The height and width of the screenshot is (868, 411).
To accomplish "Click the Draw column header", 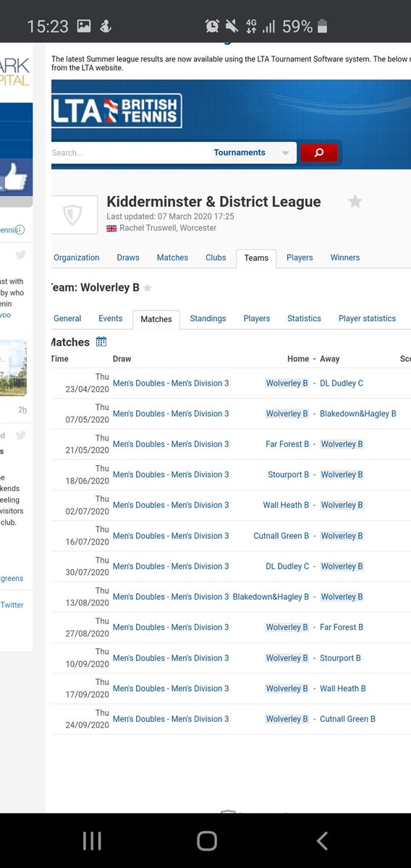I will coord(122,359).
